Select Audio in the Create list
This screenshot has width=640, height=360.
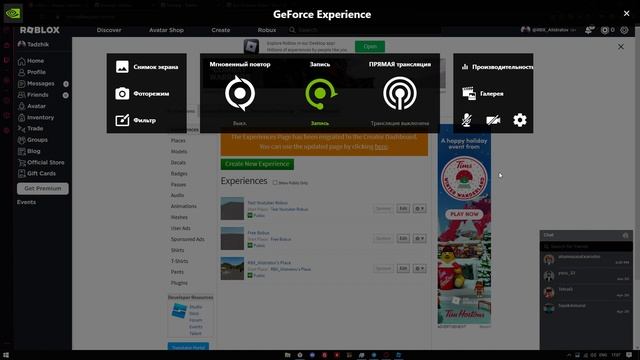click(x=178, y=195)
